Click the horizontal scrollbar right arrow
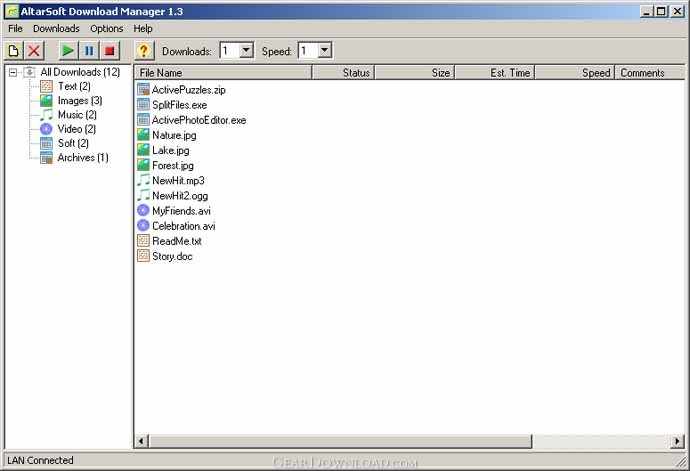The height and width of the screenshot is (471, 690). pos(678,441)
